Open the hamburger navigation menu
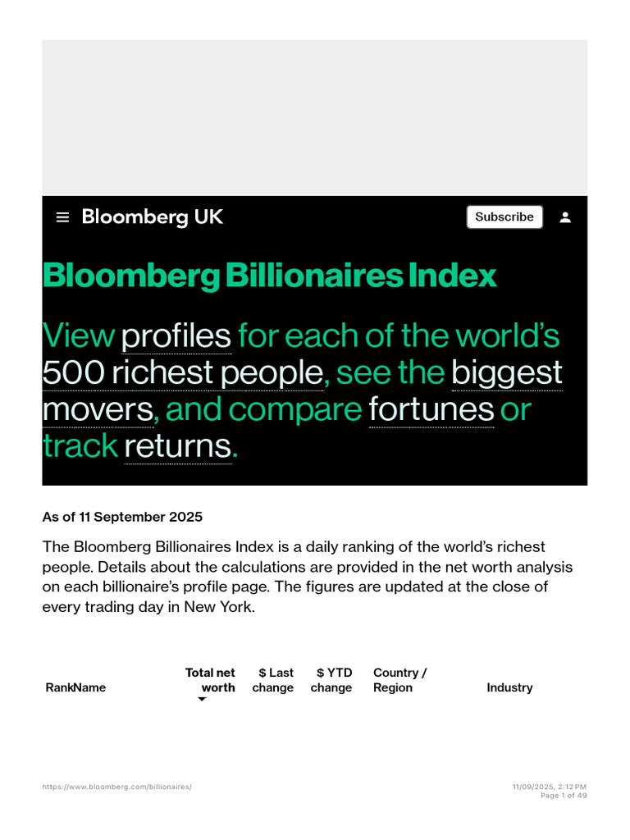 click(62, 217)
